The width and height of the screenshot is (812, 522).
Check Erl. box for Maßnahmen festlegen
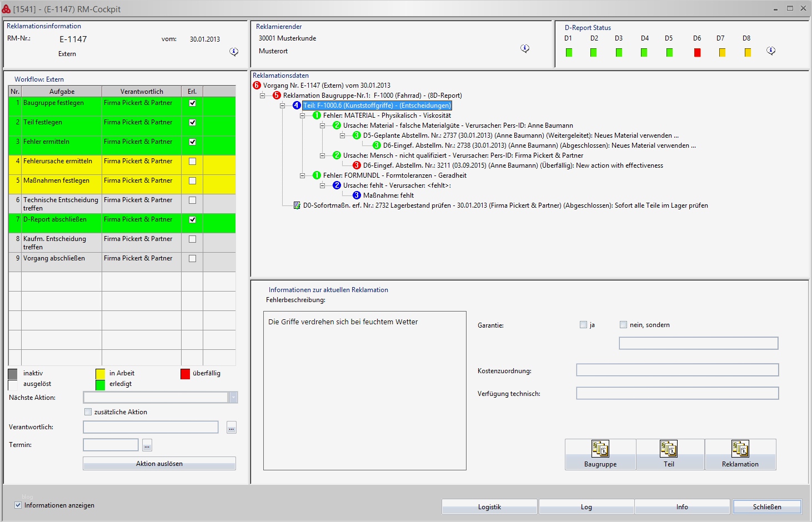tap(192, 181)
